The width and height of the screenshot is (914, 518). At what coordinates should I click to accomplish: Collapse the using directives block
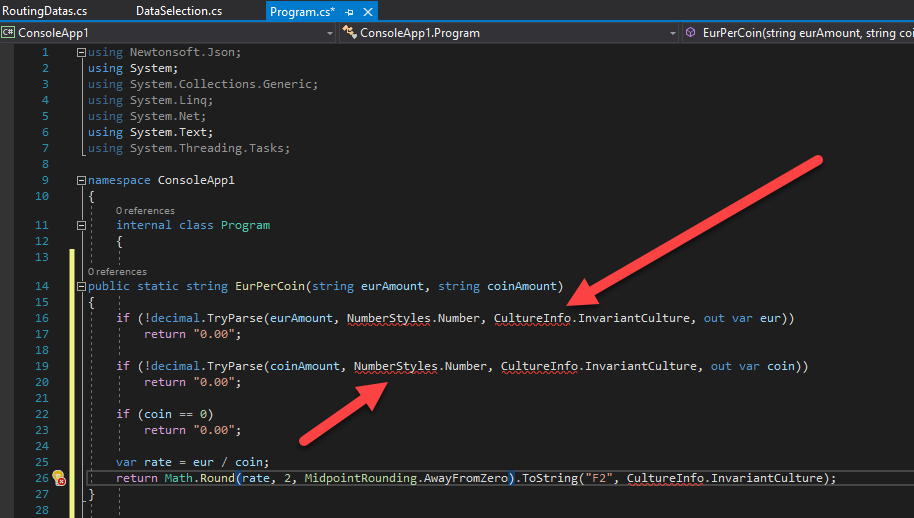coord(81,52)
